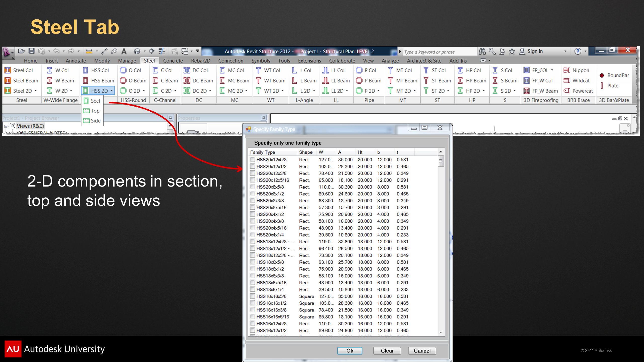This screenshot has width=644, height=362.
Task: Click the keyword search input field
Action: point(440,52)
